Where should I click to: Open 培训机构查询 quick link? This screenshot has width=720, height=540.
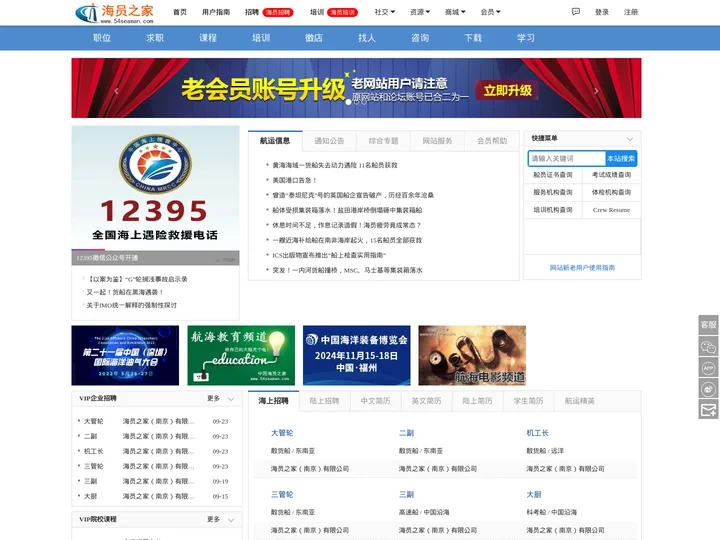[553, 210]
